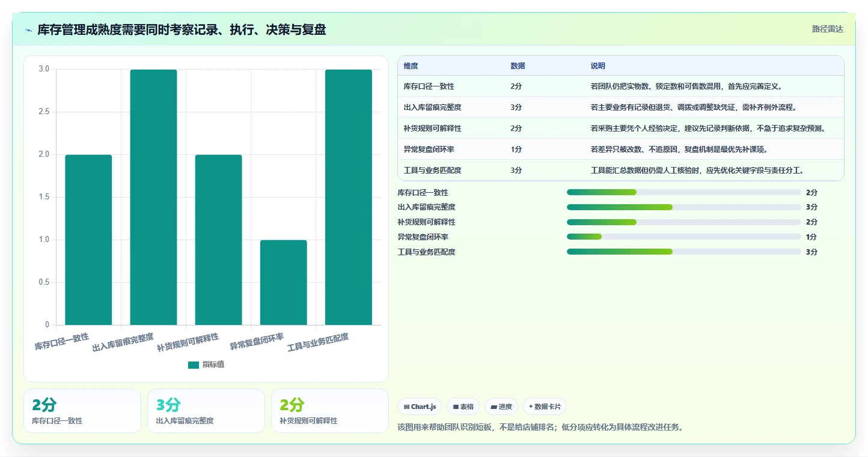Screen dimensions: 868x457
Task: Click the x-axis label 工具与业务匹配度
Action: [x=318, y=342]
